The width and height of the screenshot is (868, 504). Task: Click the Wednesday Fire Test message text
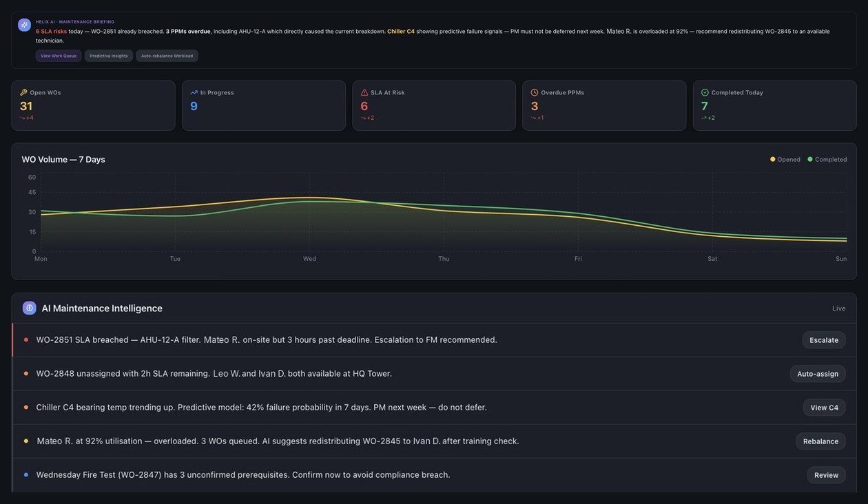(x=243, y=475)
